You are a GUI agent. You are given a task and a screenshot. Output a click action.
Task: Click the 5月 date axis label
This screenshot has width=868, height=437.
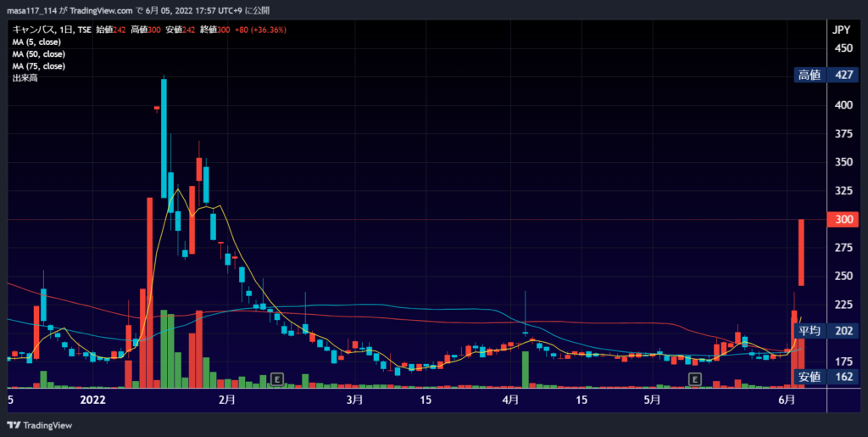pyautogui.click(x=652, y=400)
